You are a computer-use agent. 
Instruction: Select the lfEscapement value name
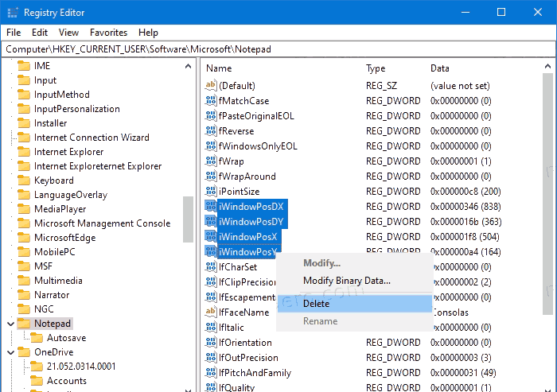point(247,297)
